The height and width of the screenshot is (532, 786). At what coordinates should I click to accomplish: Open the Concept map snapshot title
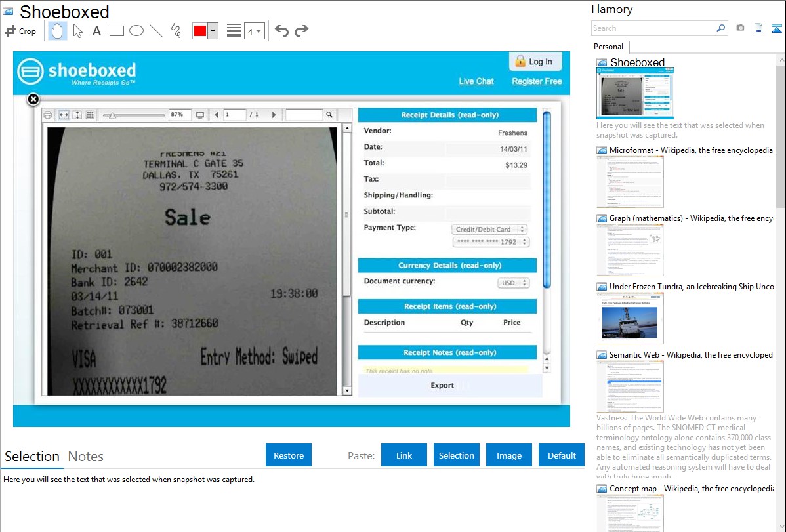691,488
